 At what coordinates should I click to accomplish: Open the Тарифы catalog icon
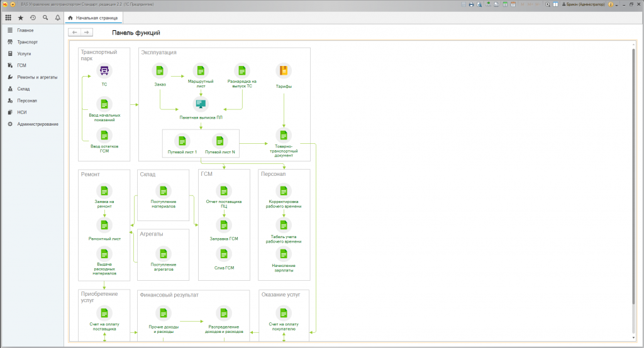point(284,70)
